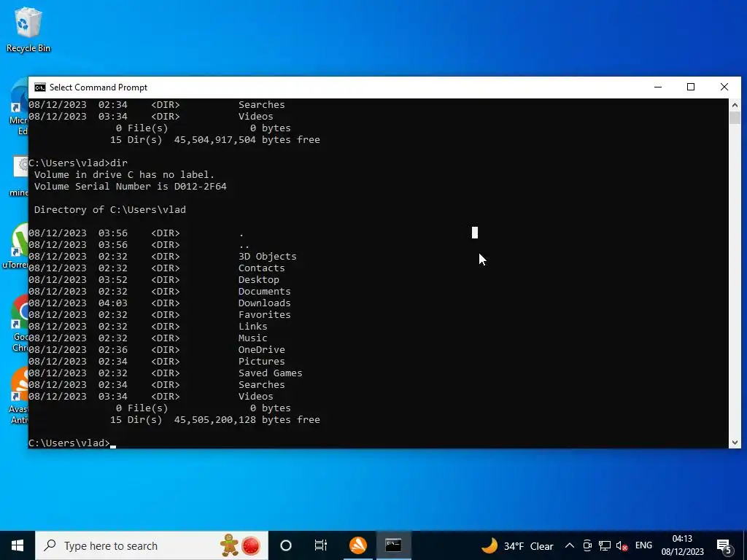Click the Pictures directory entry
This screenshot has width=747, height=560.
262,362
